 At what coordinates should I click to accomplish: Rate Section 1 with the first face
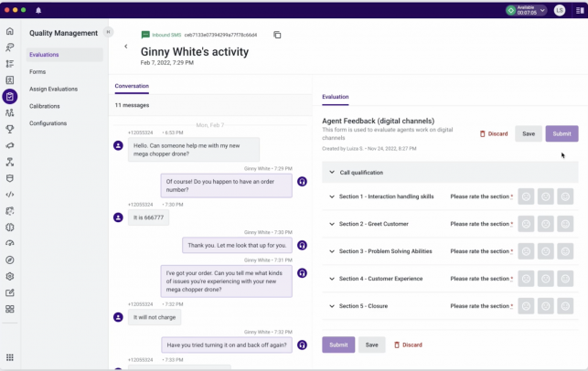click(x=526, y=196)
